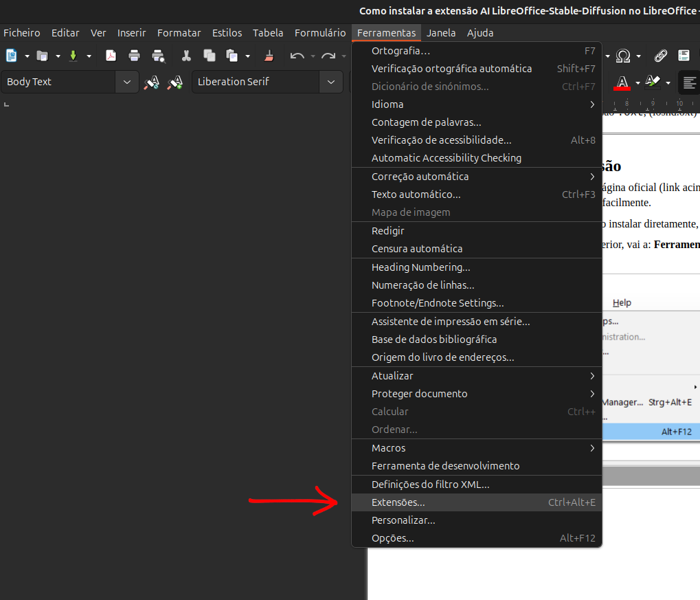
Task: Click the Cut scissors icon
Action: click(x=186, y=56)
